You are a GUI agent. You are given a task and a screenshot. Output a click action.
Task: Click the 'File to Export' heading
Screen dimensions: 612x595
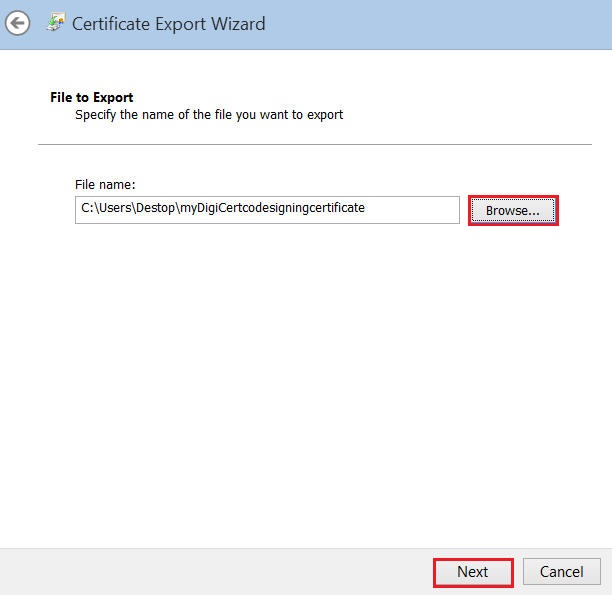click(x=91, y=97)
